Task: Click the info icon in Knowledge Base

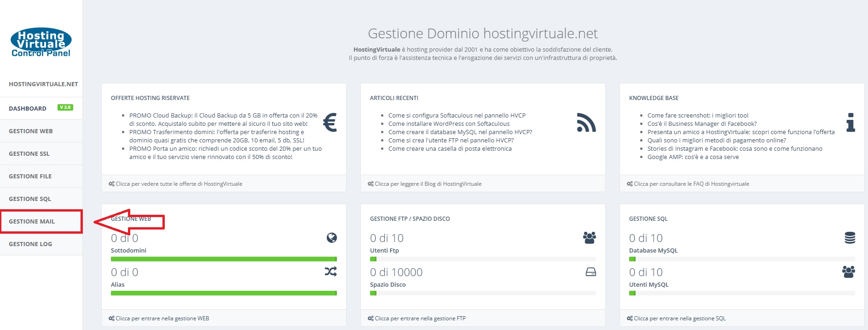Action: [851, 123]
